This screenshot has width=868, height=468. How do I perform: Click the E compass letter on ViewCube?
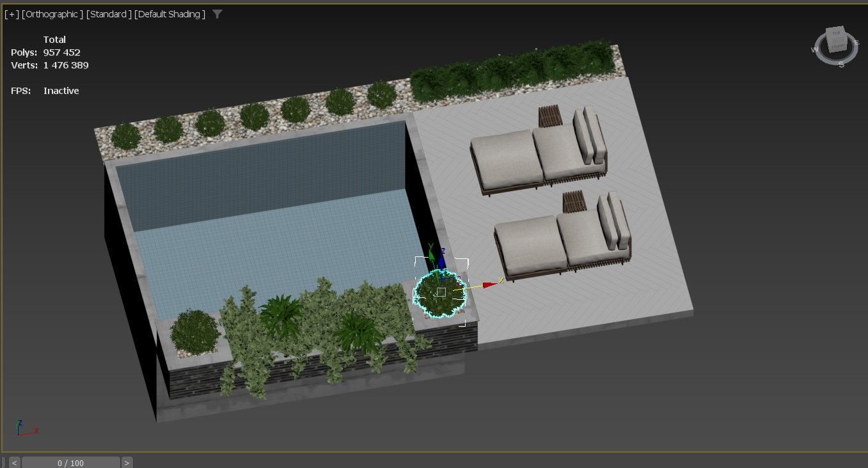click(856, 43)
